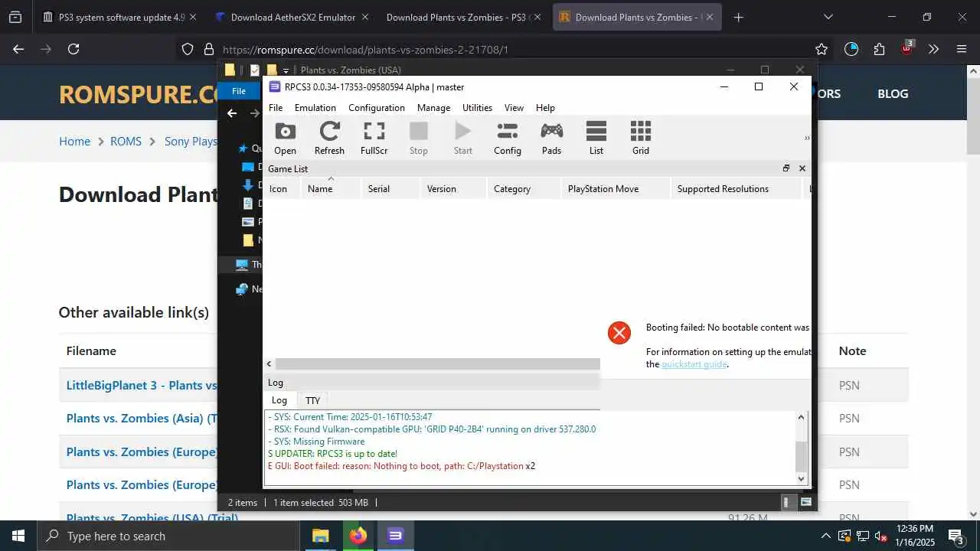
Task: Float the Game List panel
Action: 786,168
